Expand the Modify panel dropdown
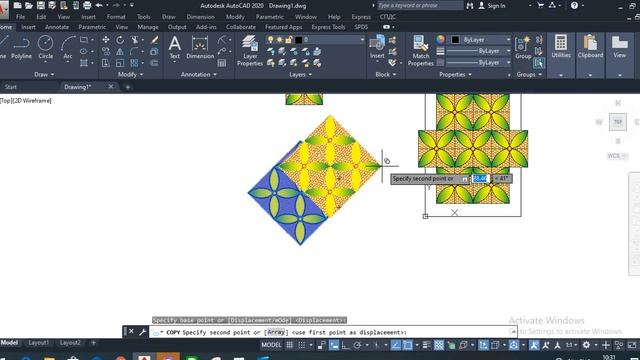Screen dimensions: 640x360 130,74
